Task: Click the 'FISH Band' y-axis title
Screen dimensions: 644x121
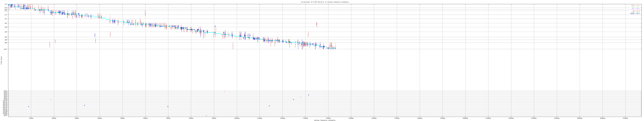Action: (1, 60)
